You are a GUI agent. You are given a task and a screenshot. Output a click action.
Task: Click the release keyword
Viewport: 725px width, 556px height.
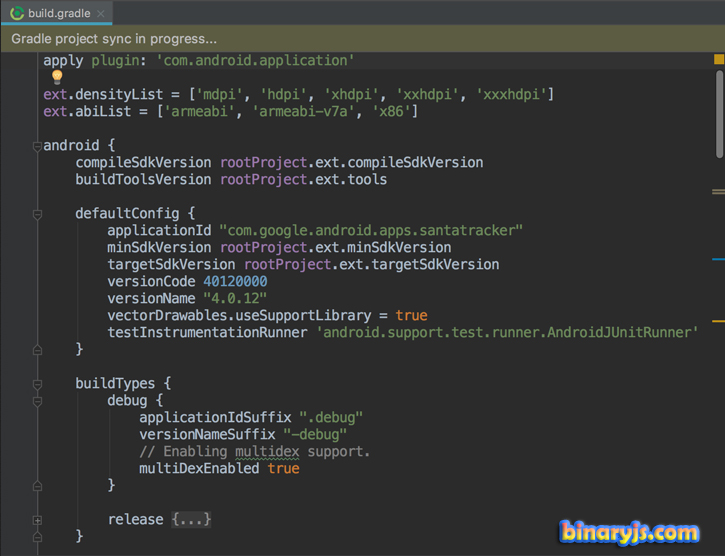click(135, 519)
